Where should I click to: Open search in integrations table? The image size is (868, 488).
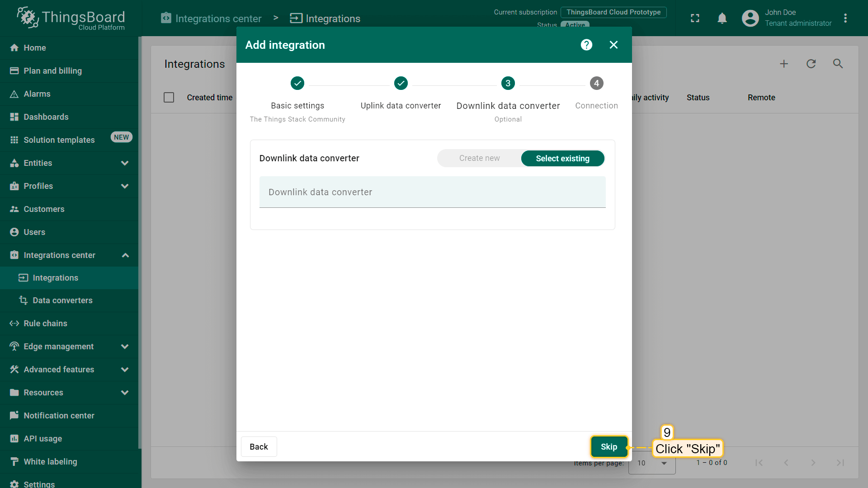tap(838, 64)
